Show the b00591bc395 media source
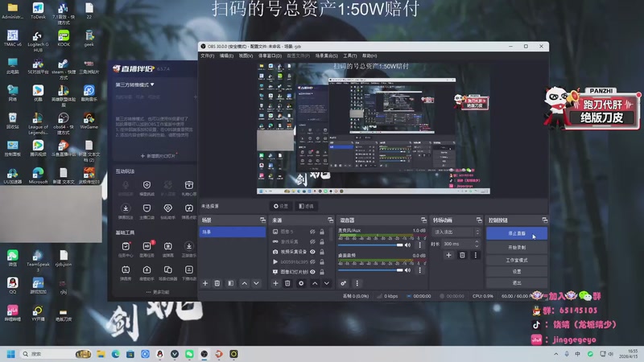This screenshot has width=644, height=362. pyautogui.click(x=312, y=261)
